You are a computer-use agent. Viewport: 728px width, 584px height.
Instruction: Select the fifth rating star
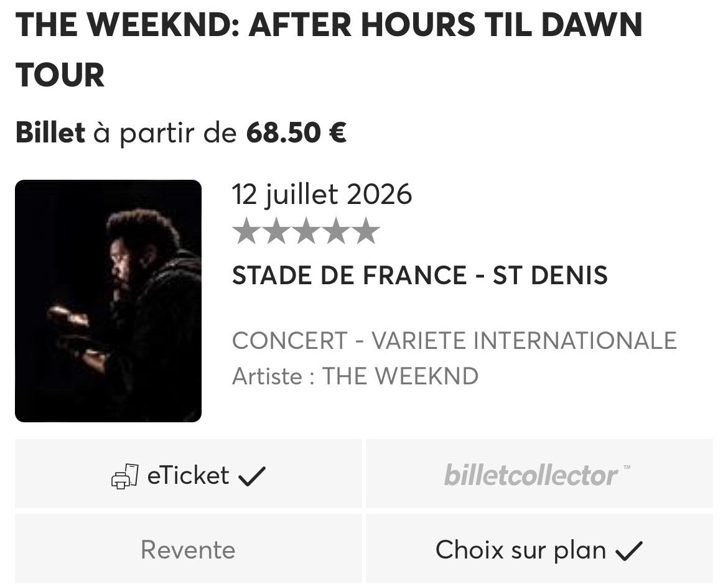(366, 231)
